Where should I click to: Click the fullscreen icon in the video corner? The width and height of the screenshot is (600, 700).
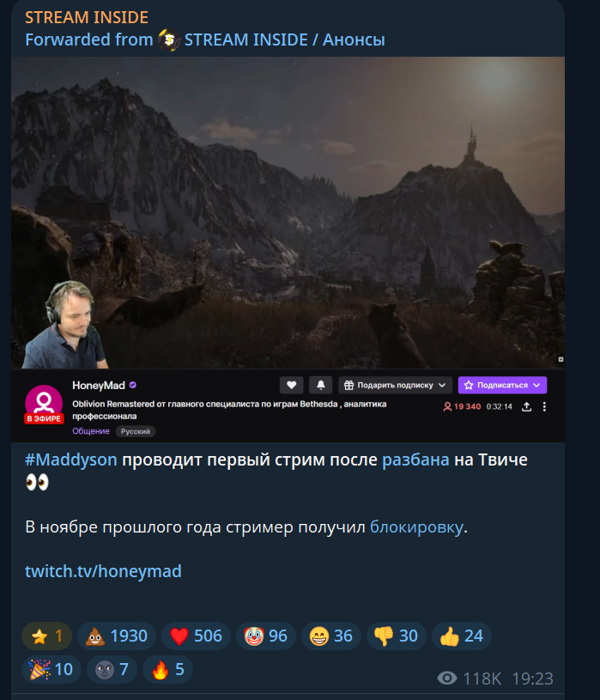coord(561,359)
